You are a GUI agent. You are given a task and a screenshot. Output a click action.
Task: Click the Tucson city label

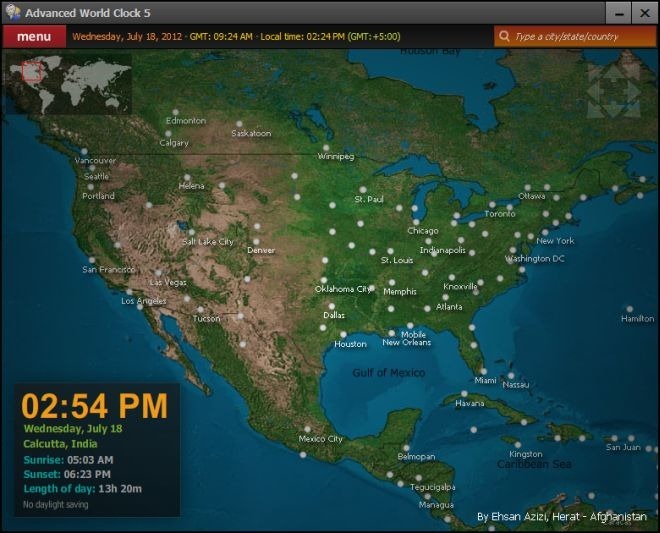207,319
